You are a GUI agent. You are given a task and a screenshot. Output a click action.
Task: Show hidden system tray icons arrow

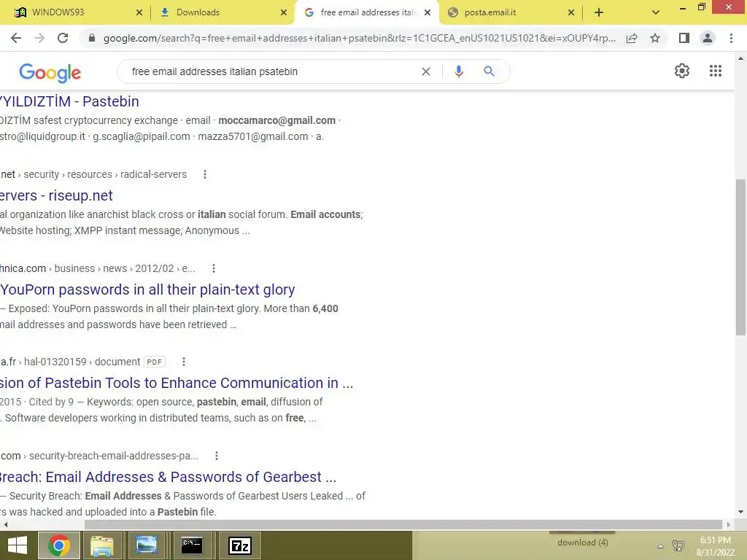point(660,546)
